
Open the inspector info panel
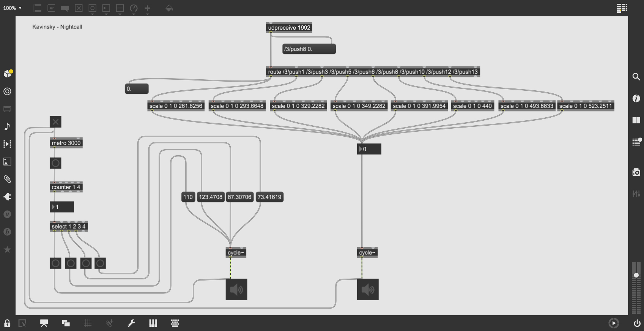pos(636,98)
